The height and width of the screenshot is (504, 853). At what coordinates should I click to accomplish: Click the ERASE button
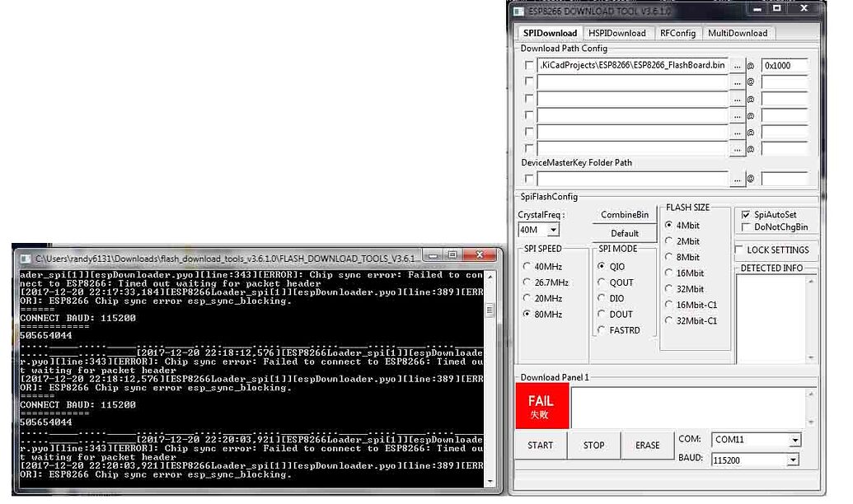(x=648, y=445)
